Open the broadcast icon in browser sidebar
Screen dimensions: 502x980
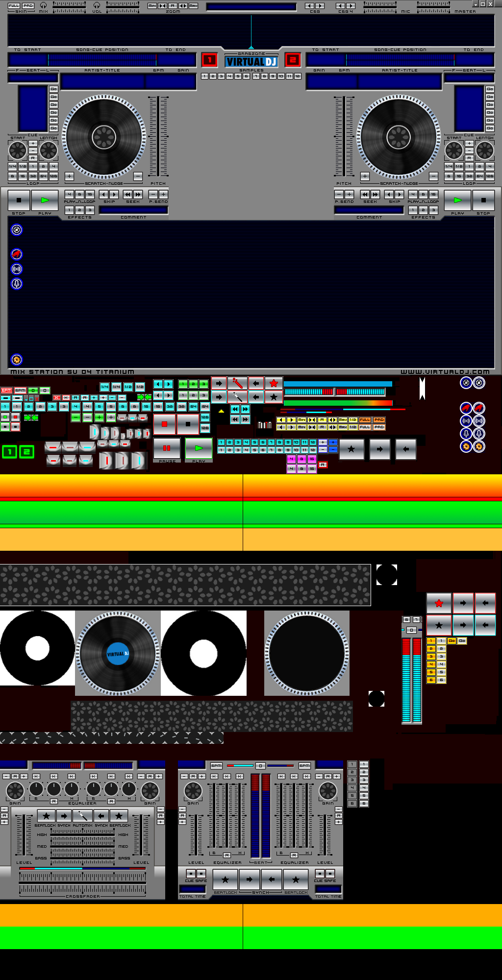[x=17, y=269]
